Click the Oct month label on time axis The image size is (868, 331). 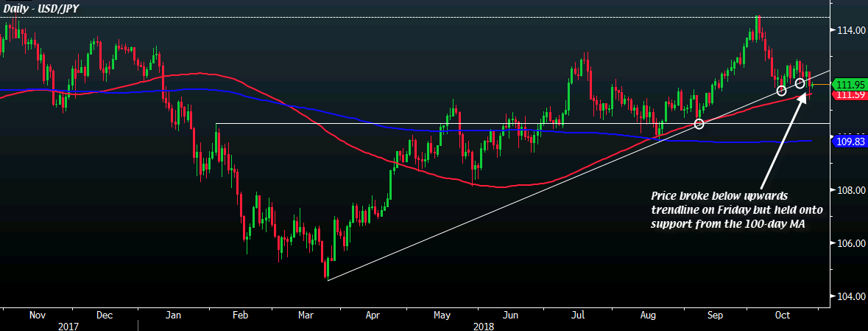[783, 315]
